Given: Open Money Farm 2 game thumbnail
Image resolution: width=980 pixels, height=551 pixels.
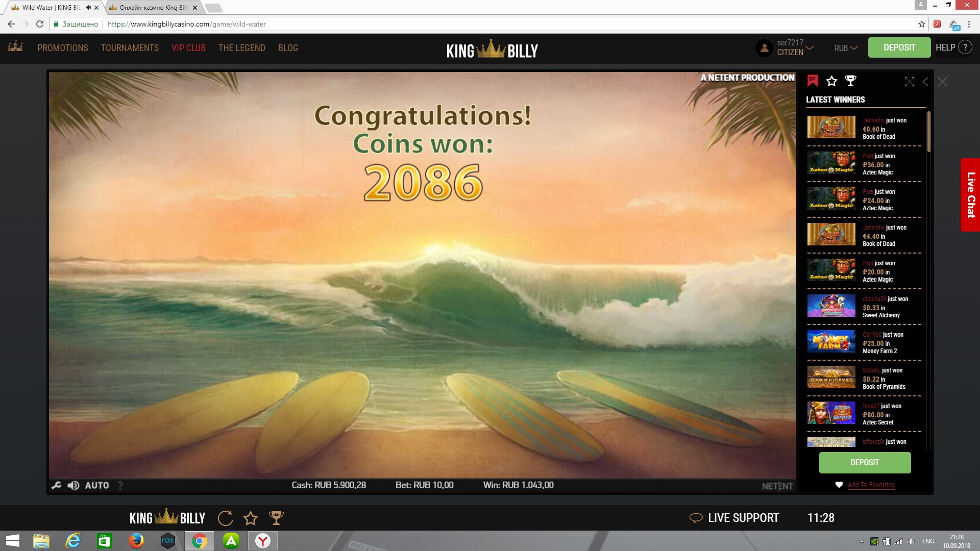Looking at the screenshot, I should [x=831, y=341].
